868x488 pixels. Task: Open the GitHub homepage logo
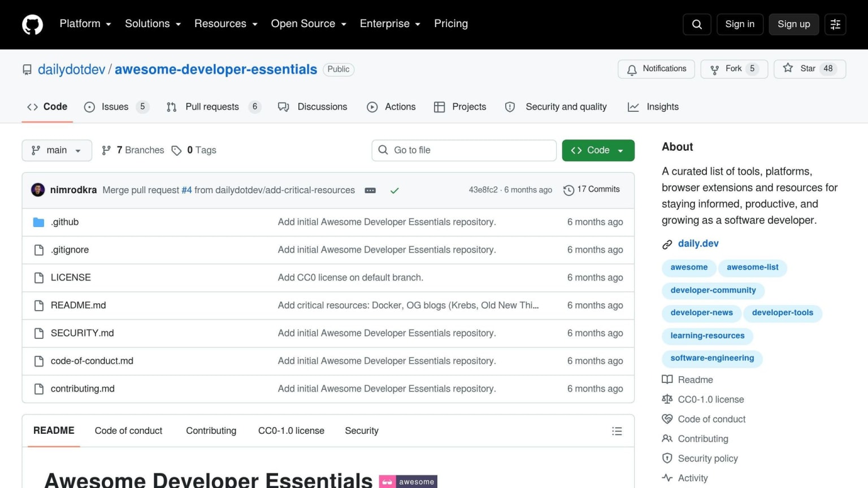tap(32, 24)
